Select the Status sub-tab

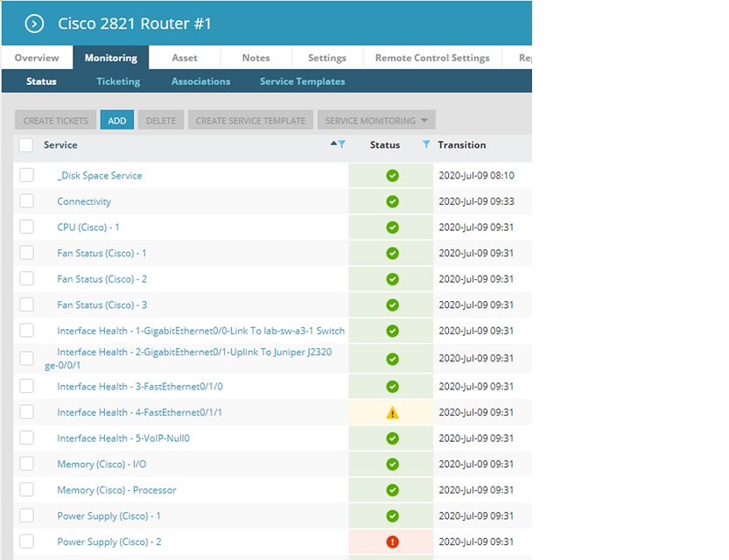[41, 81]
